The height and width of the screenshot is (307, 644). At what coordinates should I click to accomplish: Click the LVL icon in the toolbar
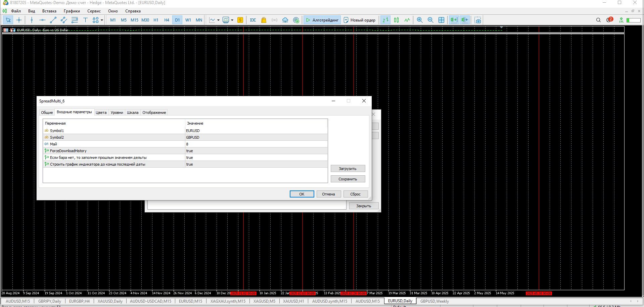tap(622, 20)
